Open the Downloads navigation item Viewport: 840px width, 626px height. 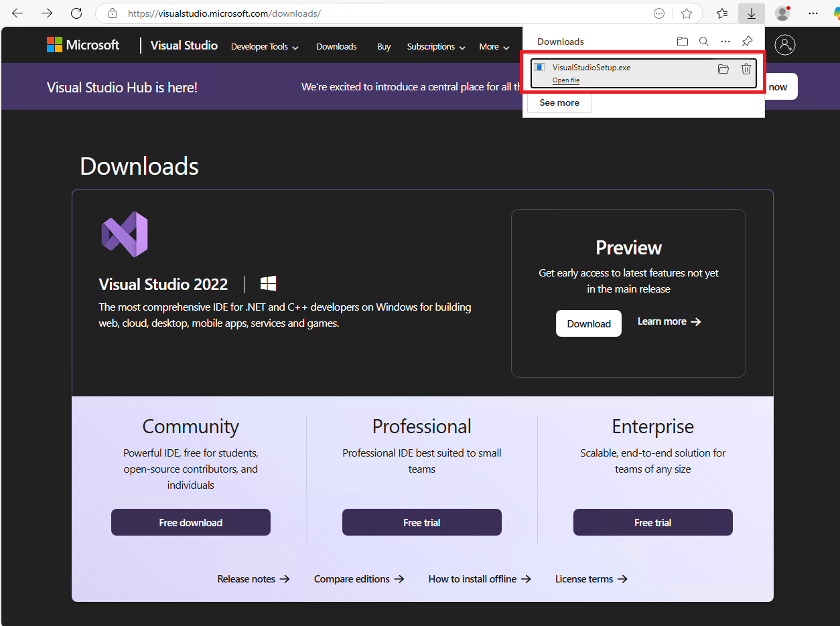336,47
